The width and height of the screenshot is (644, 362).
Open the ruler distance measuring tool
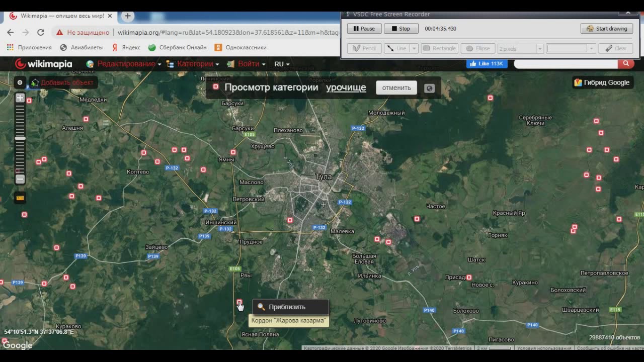pyautogui.click(x=20, y=198)
